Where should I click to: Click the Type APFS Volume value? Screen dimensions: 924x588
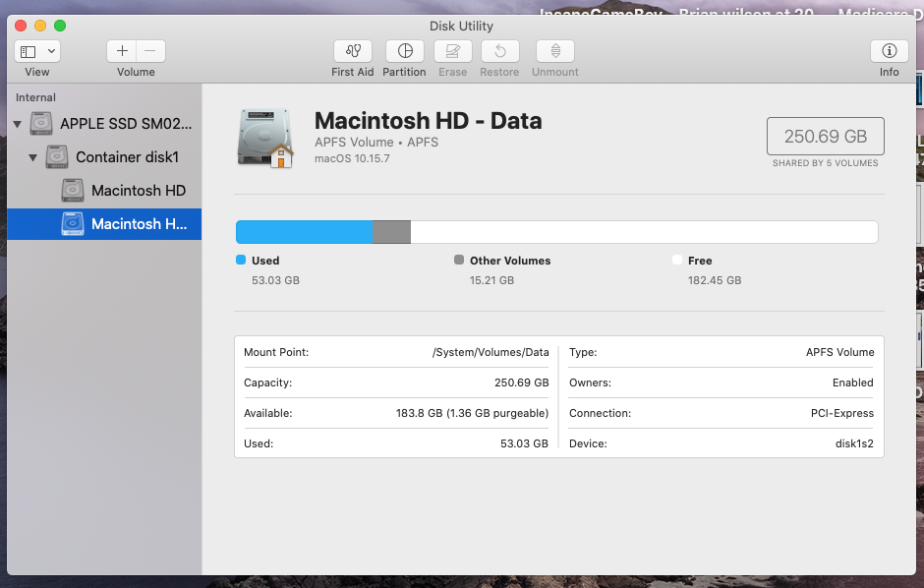pyautogui.click(x=839, y=352)
